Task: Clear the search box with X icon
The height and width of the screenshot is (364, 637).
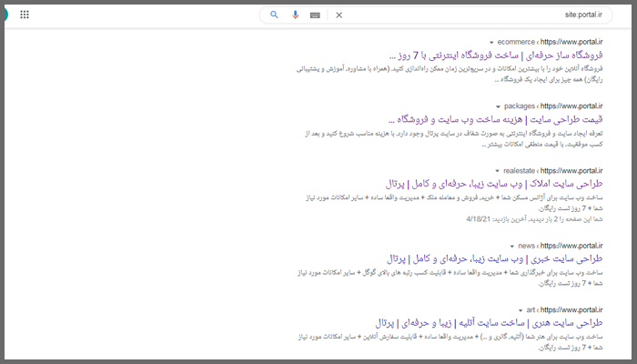Action: tap(339, 15)
